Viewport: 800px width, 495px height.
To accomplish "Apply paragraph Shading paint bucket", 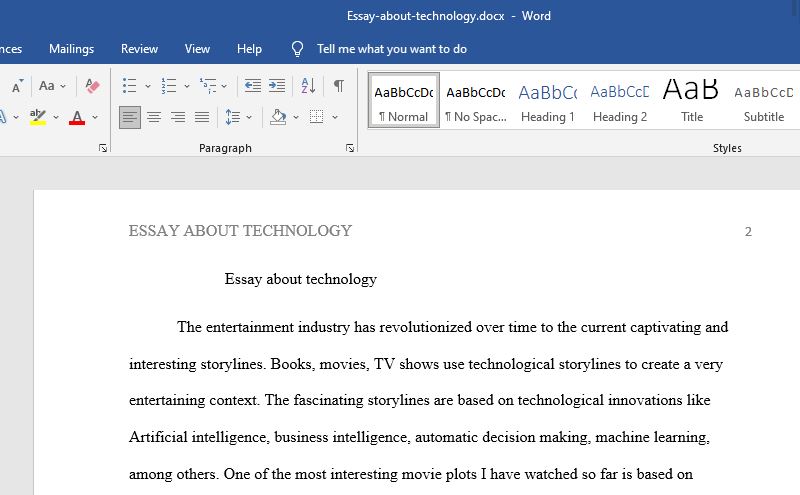I will tap(278, 117).
